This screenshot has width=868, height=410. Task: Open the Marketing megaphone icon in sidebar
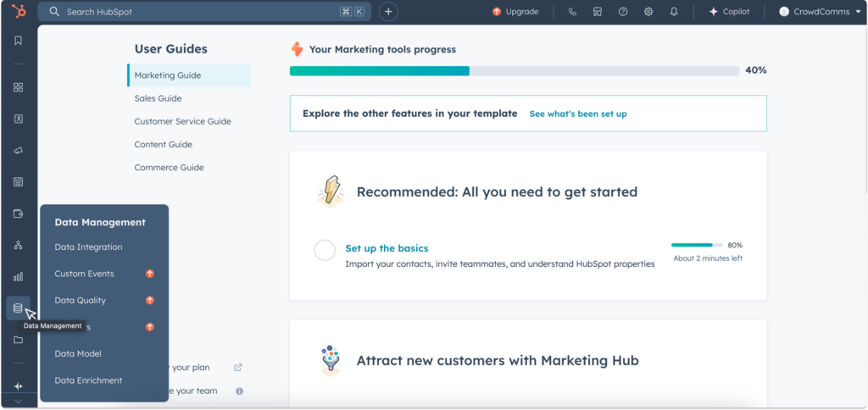pos(19,151)
